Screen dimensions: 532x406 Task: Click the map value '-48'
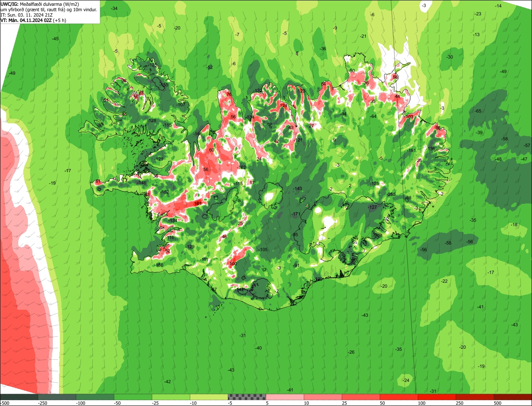point(498,159)
